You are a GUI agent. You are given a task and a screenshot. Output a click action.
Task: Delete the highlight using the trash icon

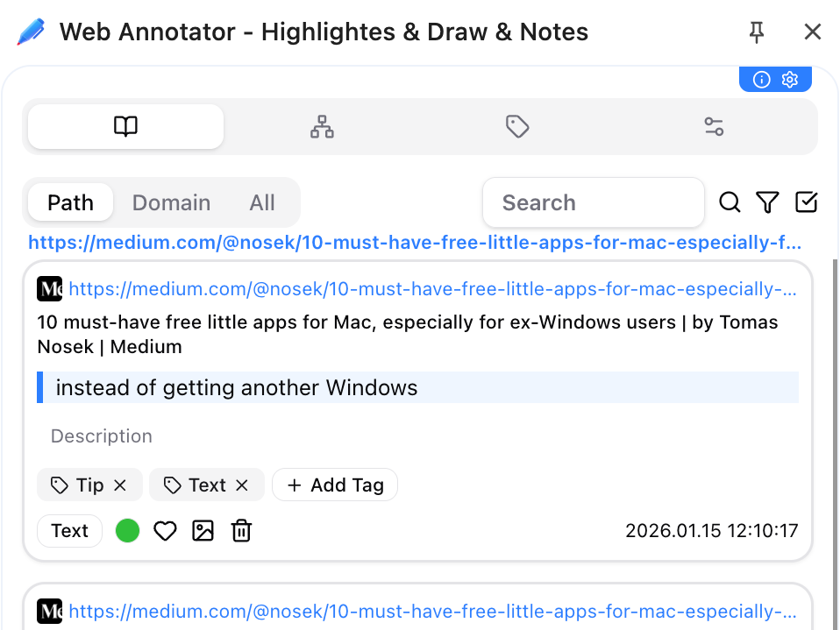point(240,530)
